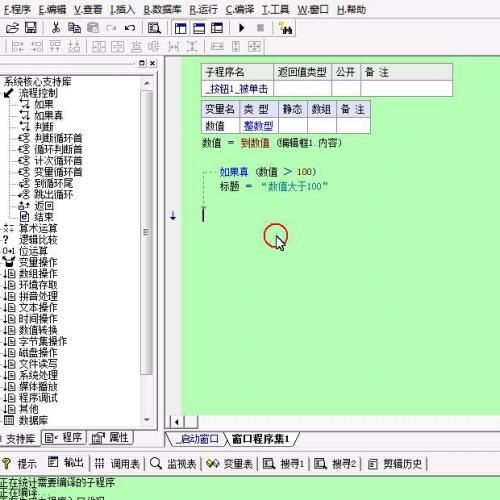The height and width of the screenshot is (500, 500).
Task: Select the 如果真 command in tree
Action: coord(49,116)
